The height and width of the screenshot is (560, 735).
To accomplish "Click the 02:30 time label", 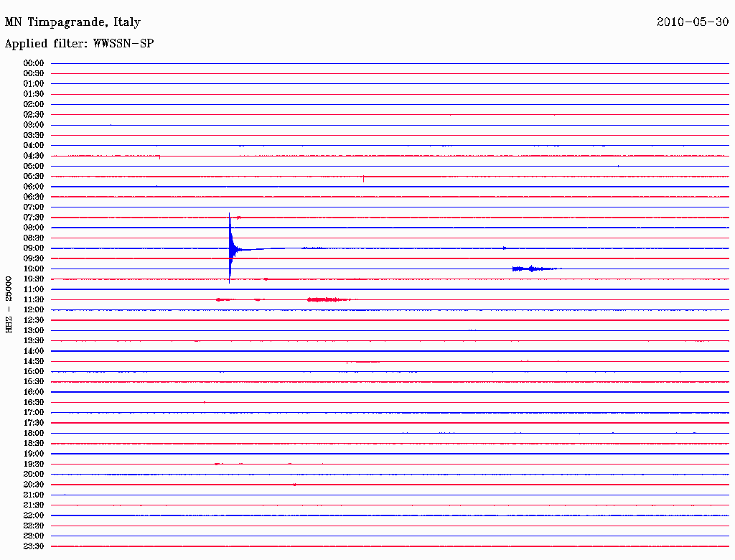I will [x=34, y=114].
